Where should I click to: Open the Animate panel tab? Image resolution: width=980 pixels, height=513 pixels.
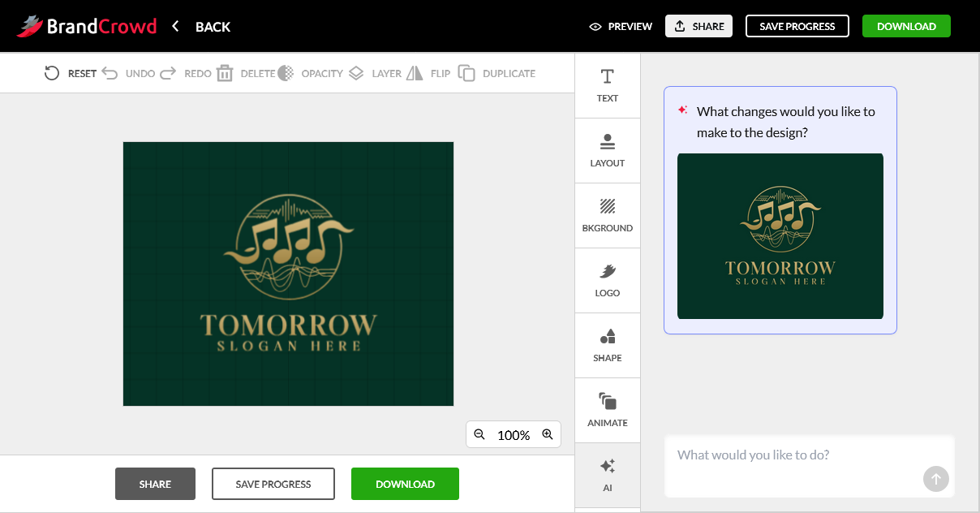[607, 410]
